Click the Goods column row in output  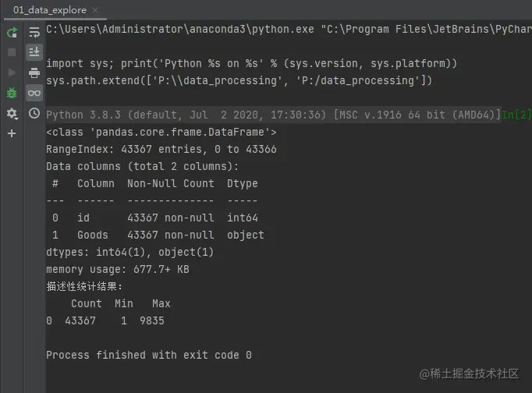pos(154,235)
